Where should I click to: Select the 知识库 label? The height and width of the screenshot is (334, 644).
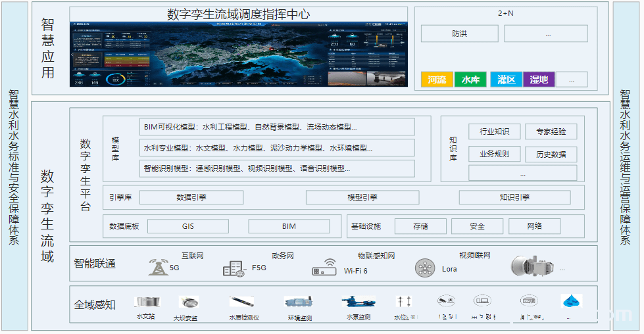(x=453, y=149)
